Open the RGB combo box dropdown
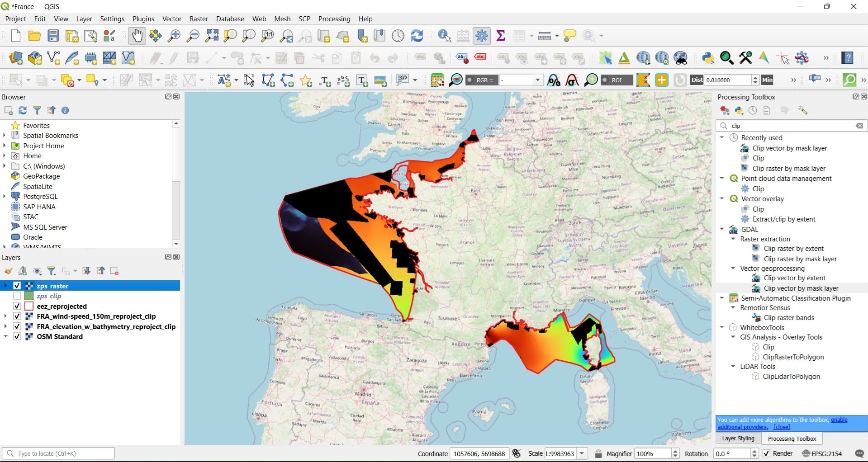 tap(537, 80)
